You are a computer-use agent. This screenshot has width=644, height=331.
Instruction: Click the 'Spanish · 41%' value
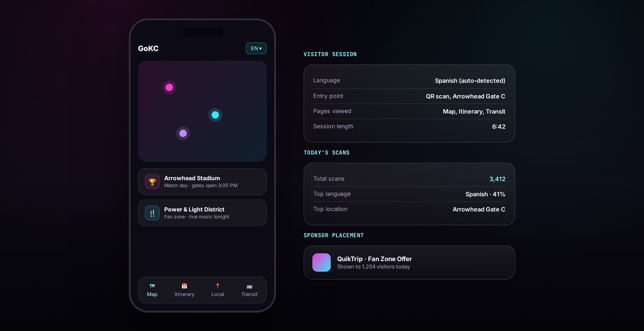485,194
